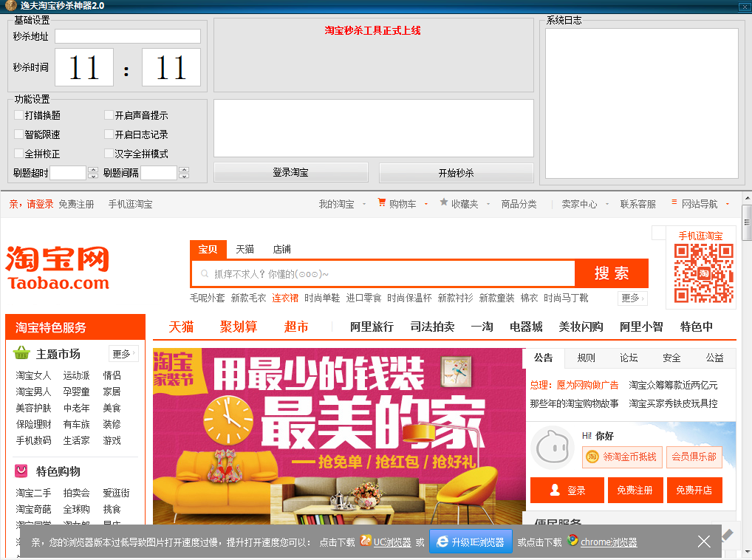Click the UC浏览器 download icon

(x=363, y=541)
